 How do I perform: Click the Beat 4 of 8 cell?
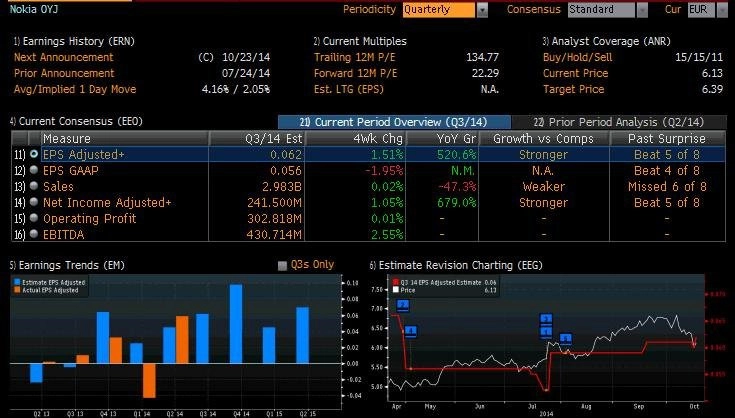click(667, 171)
